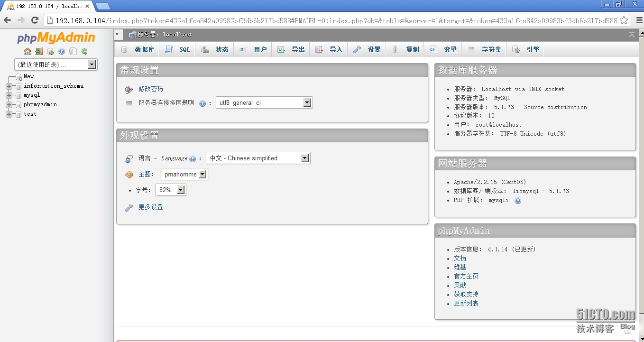Click the test database cylinder icon

tap(19, 114)
